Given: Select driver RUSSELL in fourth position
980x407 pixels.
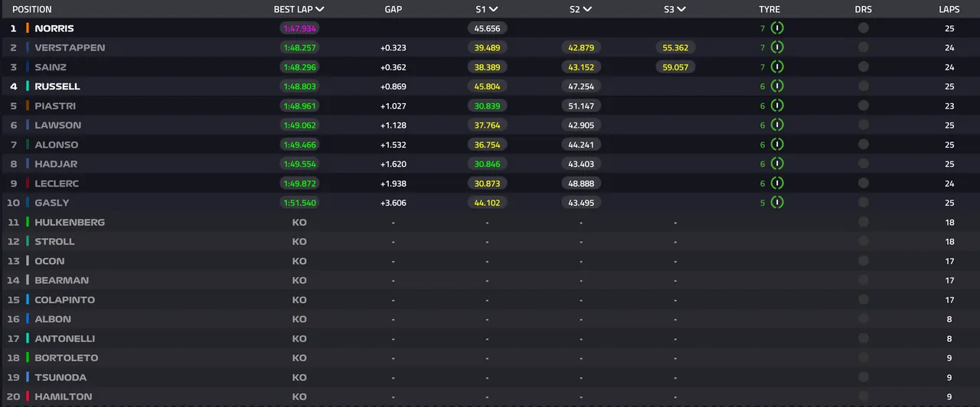Looking at the screenshot, I should point(57,86).
